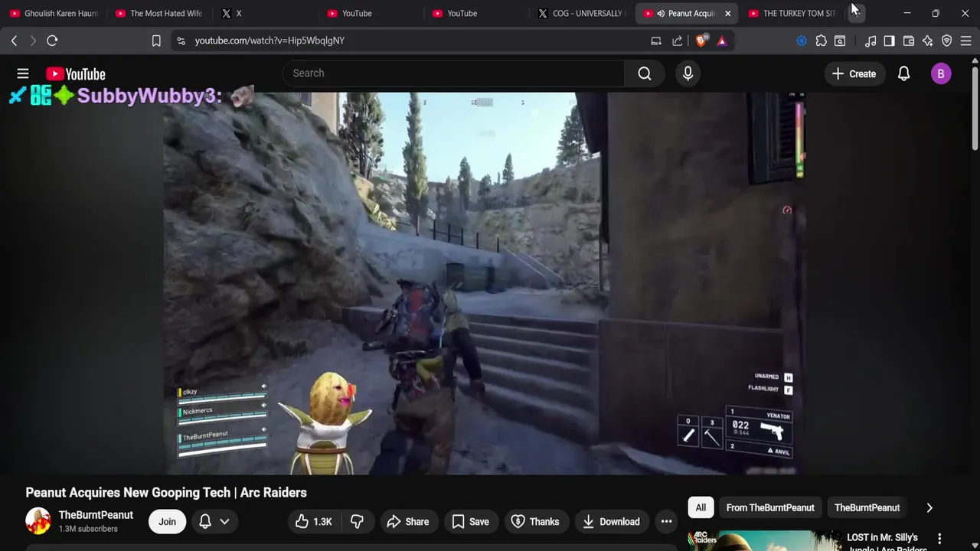Like the video with 1.3K

[x=313, y=522]
